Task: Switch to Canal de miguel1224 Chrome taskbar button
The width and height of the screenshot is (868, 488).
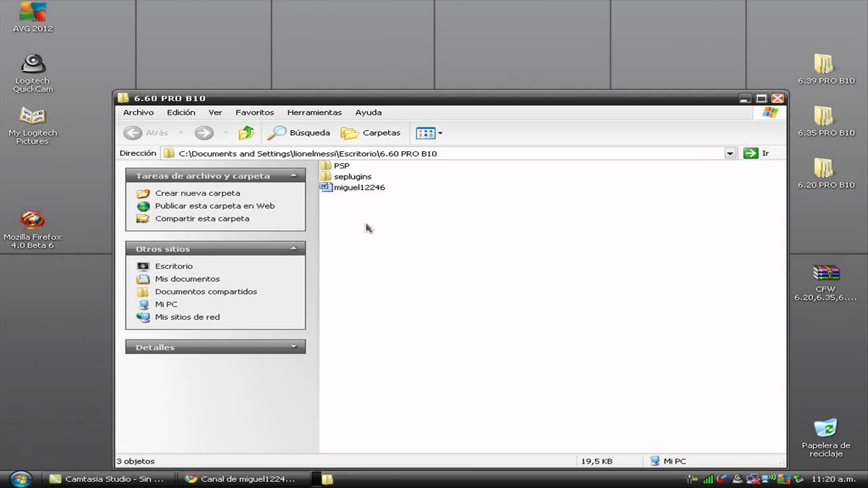Action: 243,479
